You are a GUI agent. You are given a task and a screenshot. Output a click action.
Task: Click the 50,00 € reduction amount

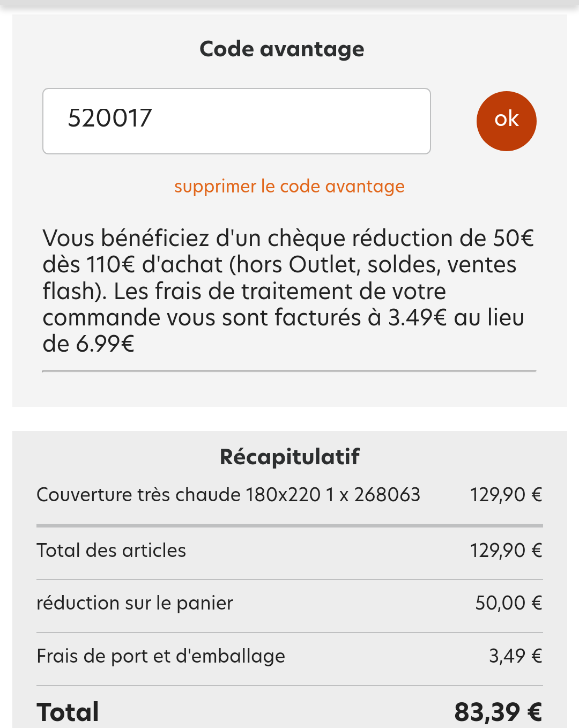tap(509, 603)
